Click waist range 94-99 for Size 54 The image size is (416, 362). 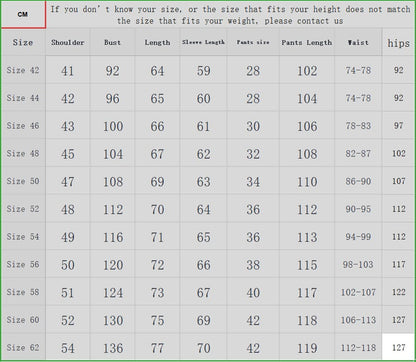358,237
